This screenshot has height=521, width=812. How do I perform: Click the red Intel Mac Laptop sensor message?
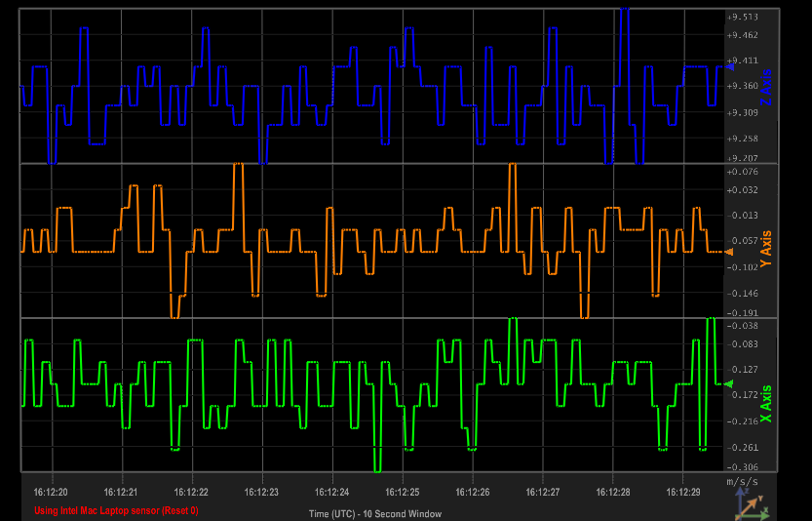[116, 510]
